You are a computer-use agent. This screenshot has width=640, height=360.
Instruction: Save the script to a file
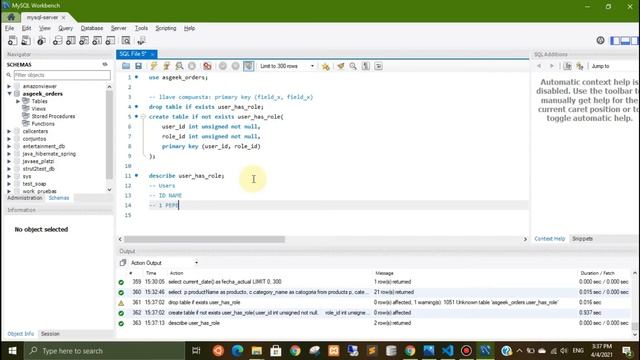pyautogui.click(x=138, y=66)
